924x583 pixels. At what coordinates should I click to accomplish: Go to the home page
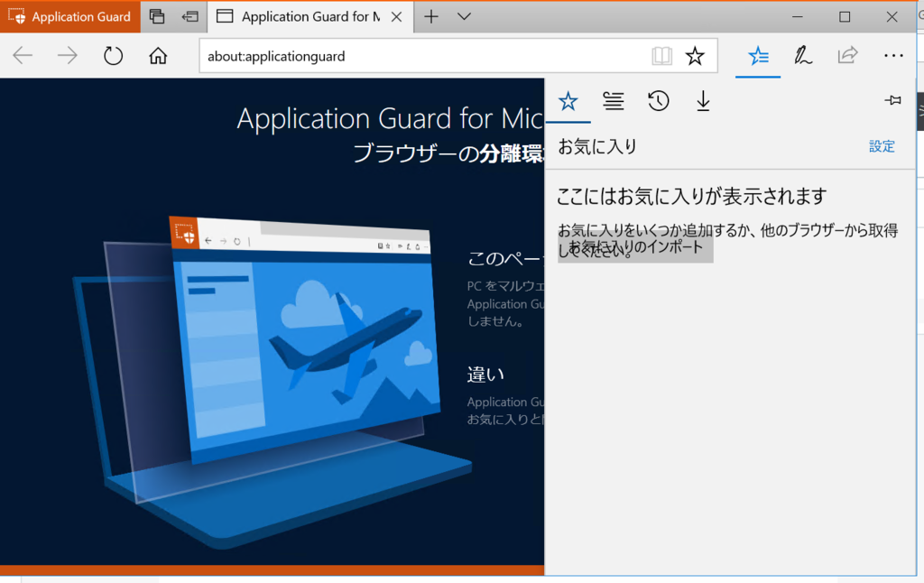[158, 56]
